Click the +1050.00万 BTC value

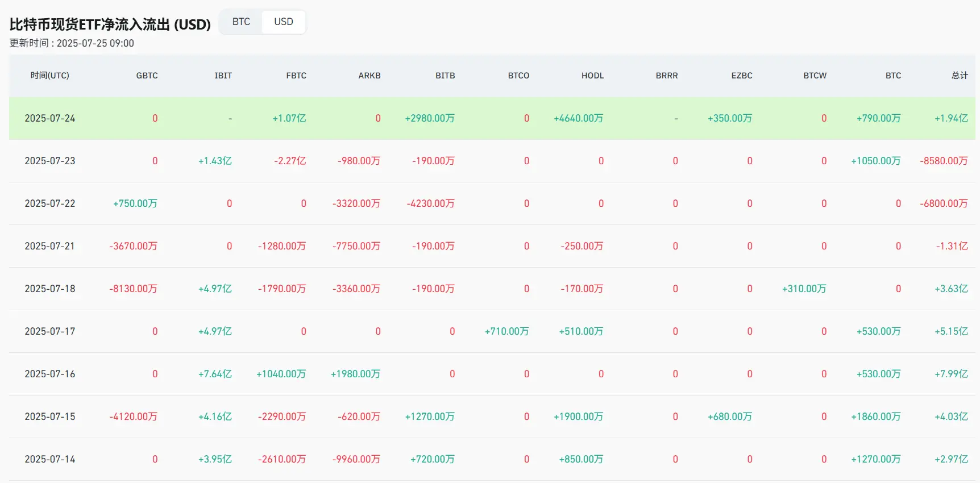[876, 161]
